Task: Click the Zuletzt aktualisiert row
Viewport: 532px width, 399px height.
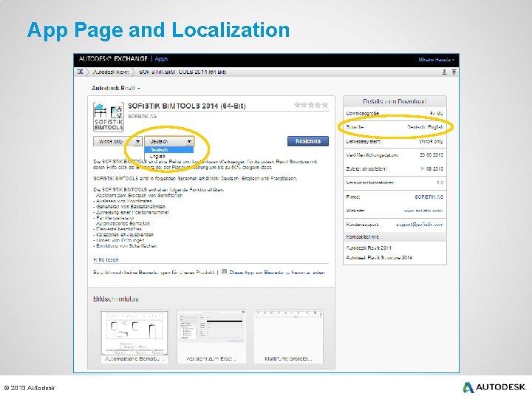Action: coord(395,169)
